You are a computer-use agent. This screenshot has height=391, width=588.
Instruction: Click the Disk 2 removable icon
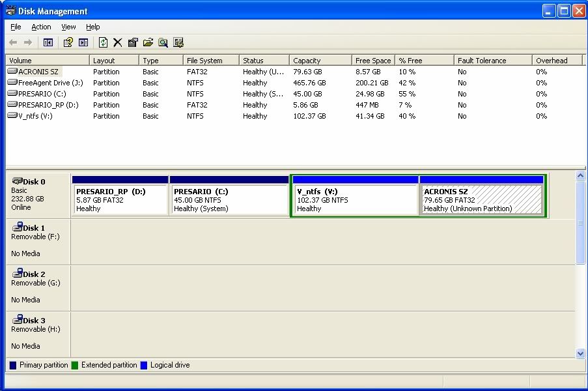(x=17, y=273)
